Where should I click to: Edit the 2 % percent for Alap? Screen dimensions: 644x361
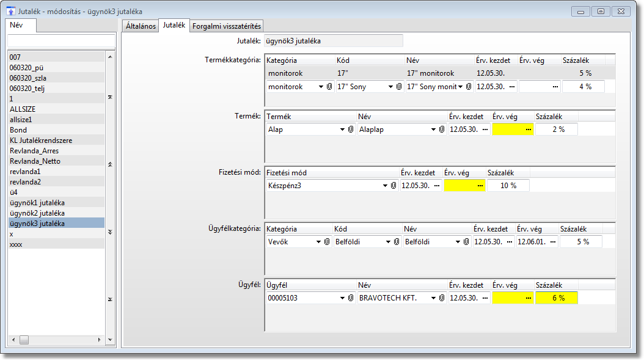557,129
